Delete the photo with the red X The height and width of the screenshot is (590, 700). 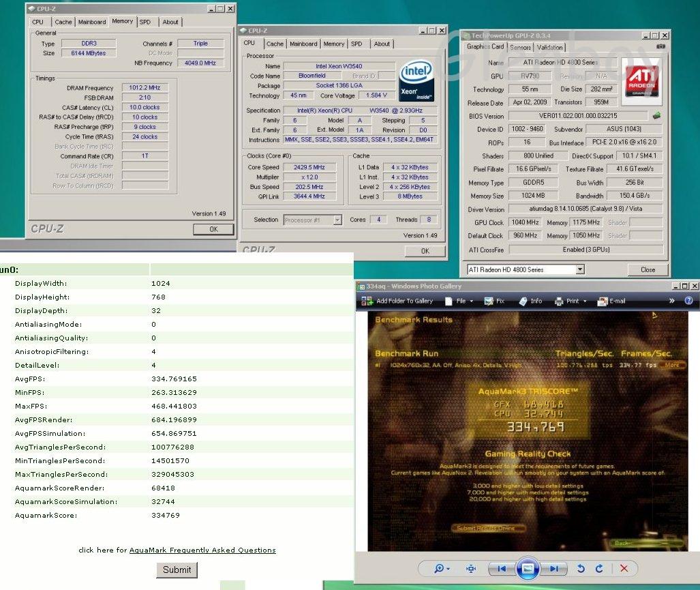624,568
